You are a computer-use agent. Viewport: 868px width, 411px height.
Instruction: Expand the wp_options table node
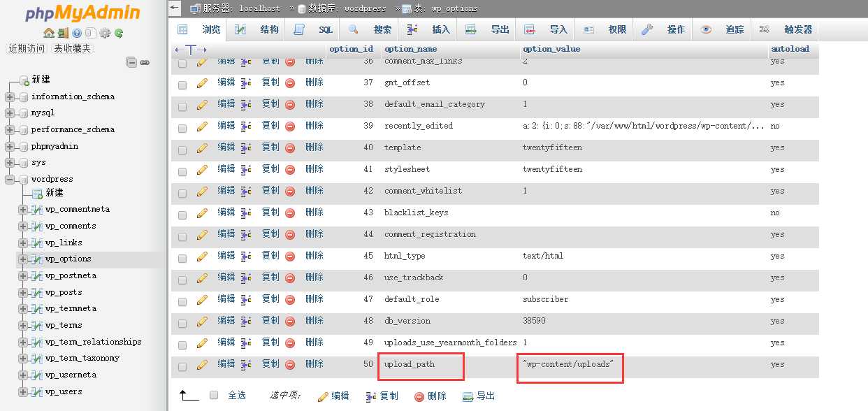23,259
